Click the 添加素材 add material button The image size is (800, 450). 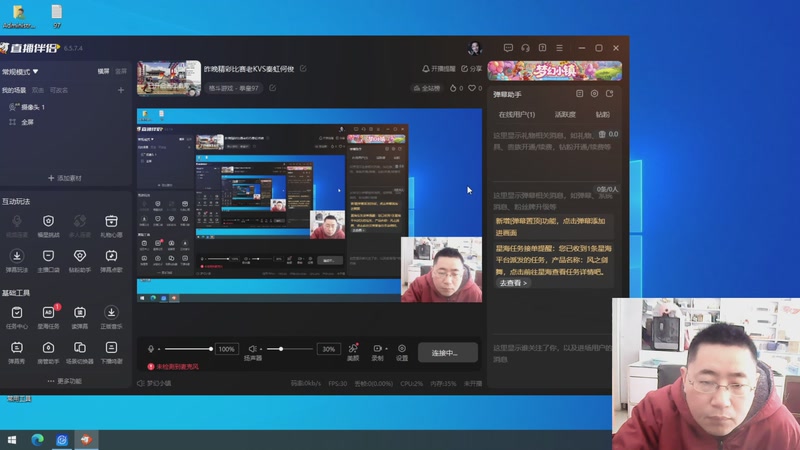tap(65, 178)
